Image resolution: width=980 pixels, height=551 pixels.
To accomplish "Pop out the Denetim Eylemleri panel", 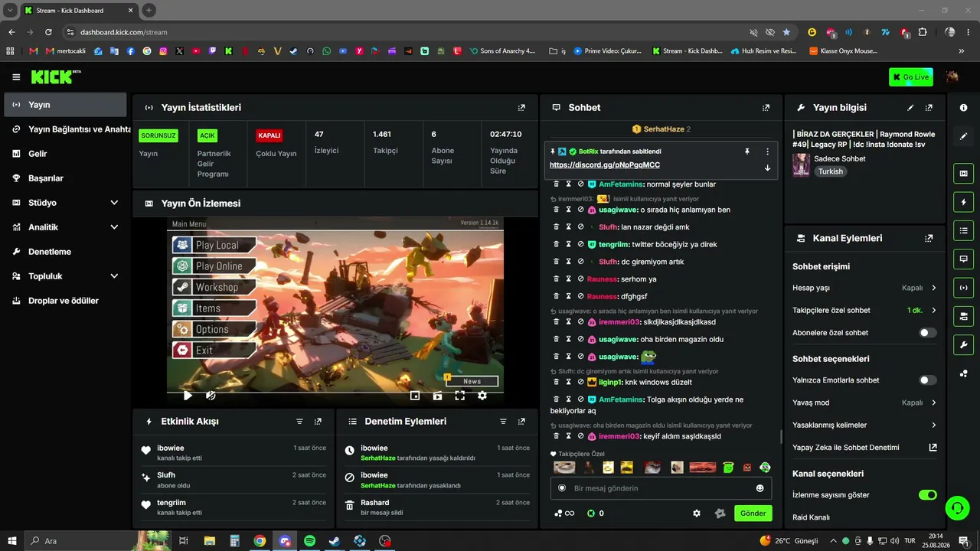I will tap(521, 422).
